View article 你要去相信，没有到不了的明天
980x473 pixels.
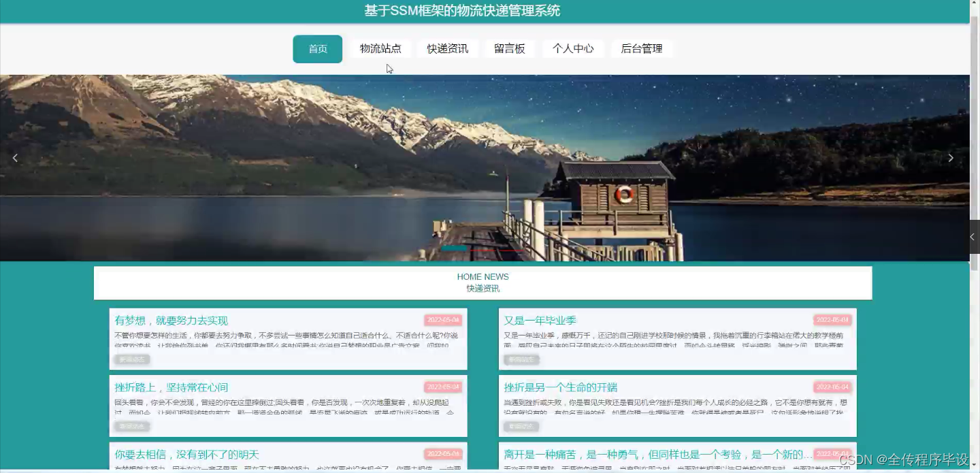pyautogui.click(x=187, y=455)
